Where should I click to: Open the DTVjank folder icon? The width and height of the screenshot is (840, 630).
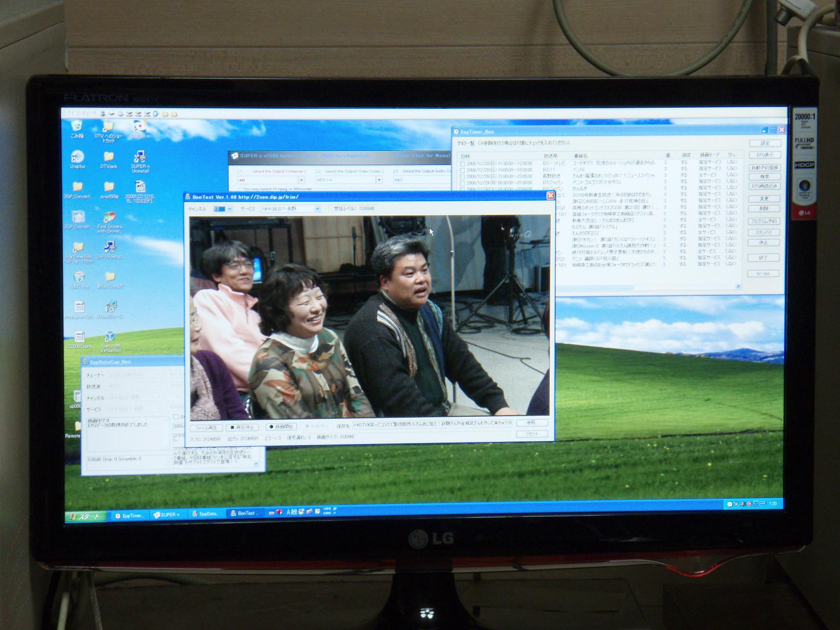[x=108, y=160]
